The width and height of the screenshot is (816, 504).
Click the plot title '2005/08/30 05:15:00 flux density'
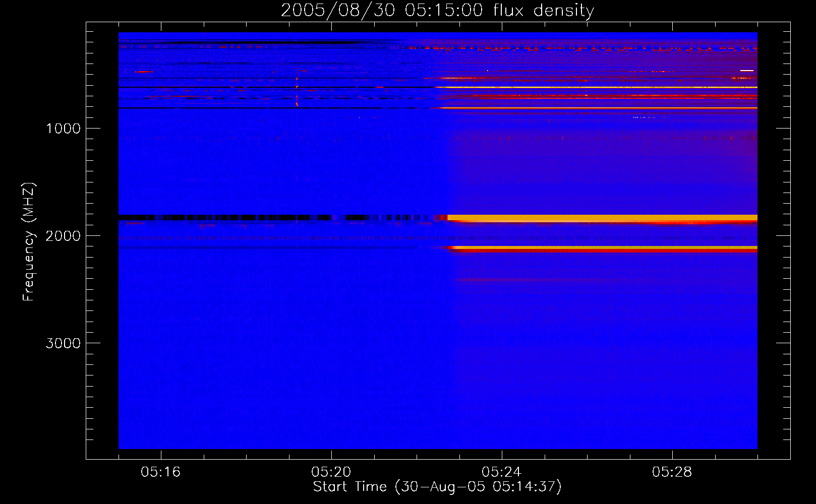click(x=437, y=10)
